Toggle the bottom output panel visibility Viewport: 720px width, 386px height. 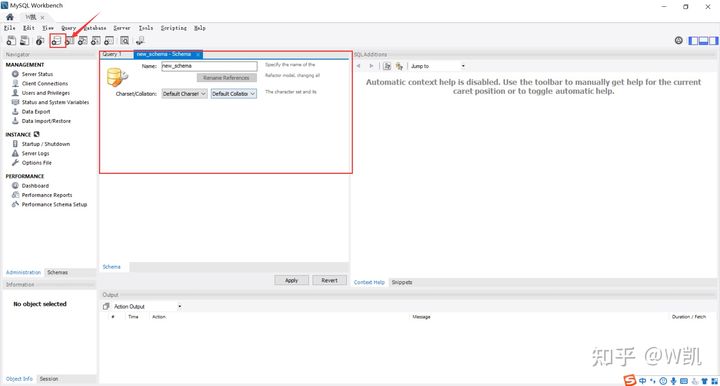[703, 41]
